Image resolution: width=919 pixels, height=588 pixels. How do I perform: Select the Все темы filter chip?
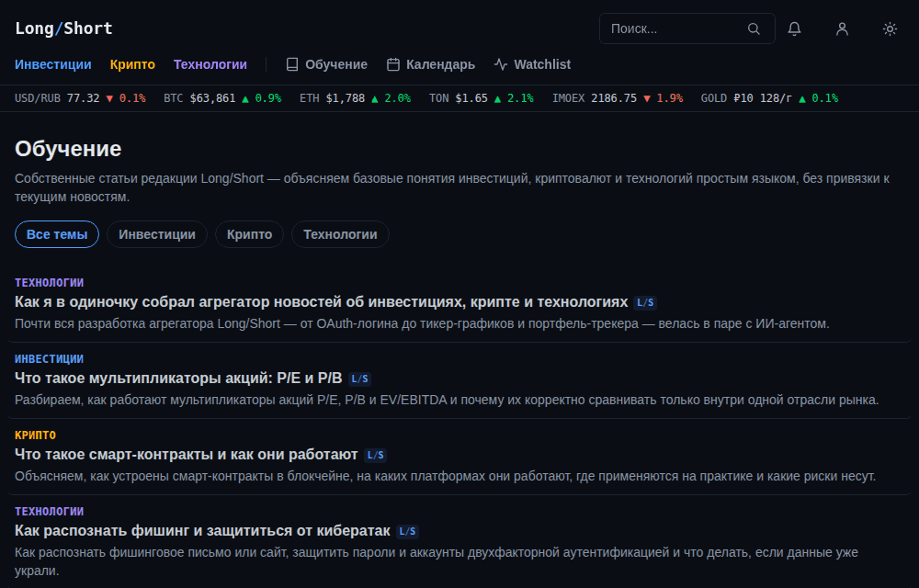57,234
